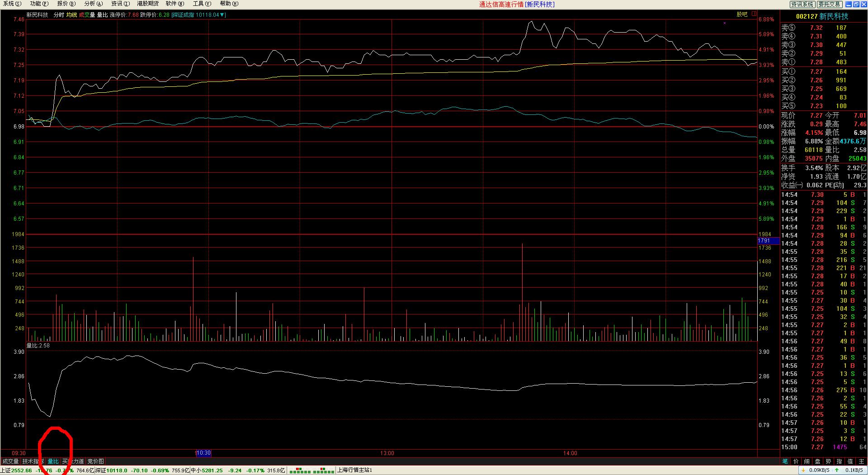The width and height of the screenshot is (868, 475).
Task: Switch to the 主 tab in side panel
Action: 862,461
